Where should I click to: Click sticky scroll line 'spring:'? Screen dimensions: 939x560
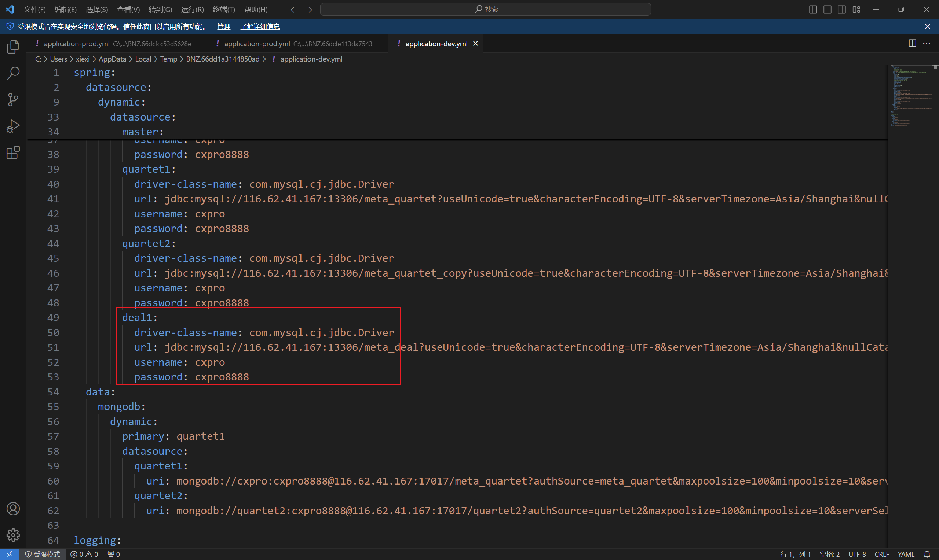94,72
